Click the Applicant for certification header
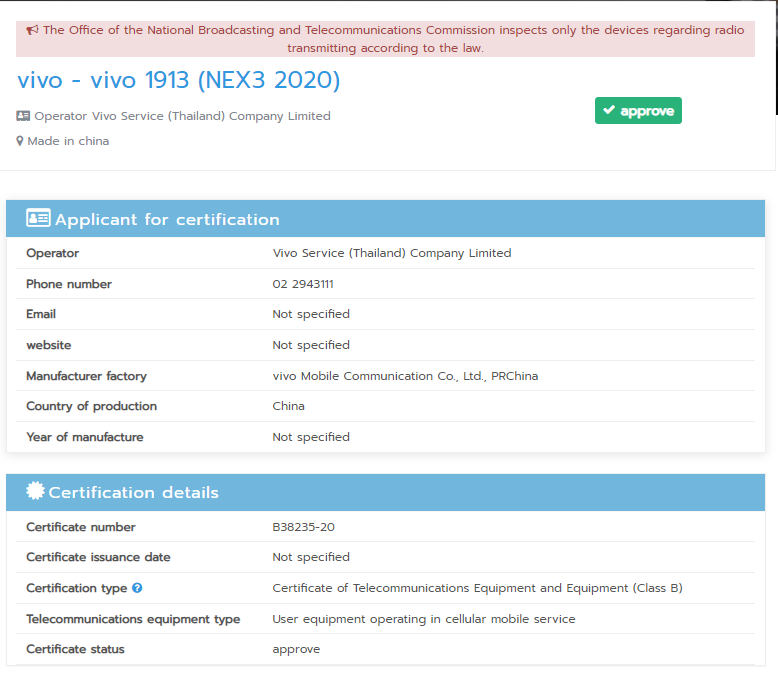Image resolution: width=778 pixels, height=674 pixels. coord(386,218)
